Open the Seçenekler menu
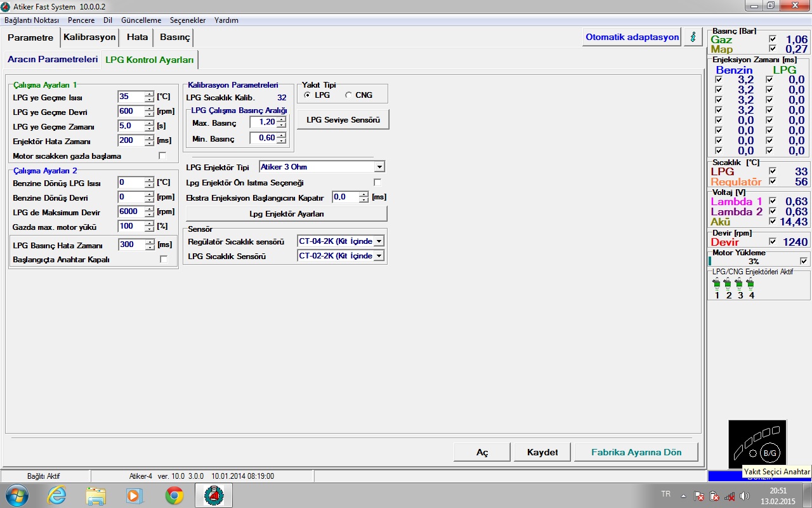Viewport: 812px width, 508px height. [188, 20]
